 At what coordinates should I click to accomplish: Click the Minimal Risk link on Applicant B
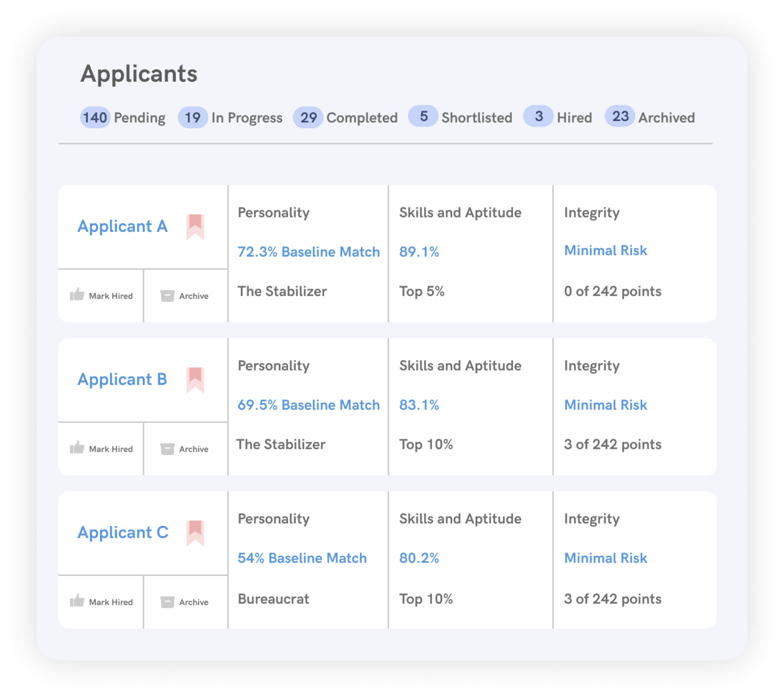pyautogui.click(x=605, y=404)
